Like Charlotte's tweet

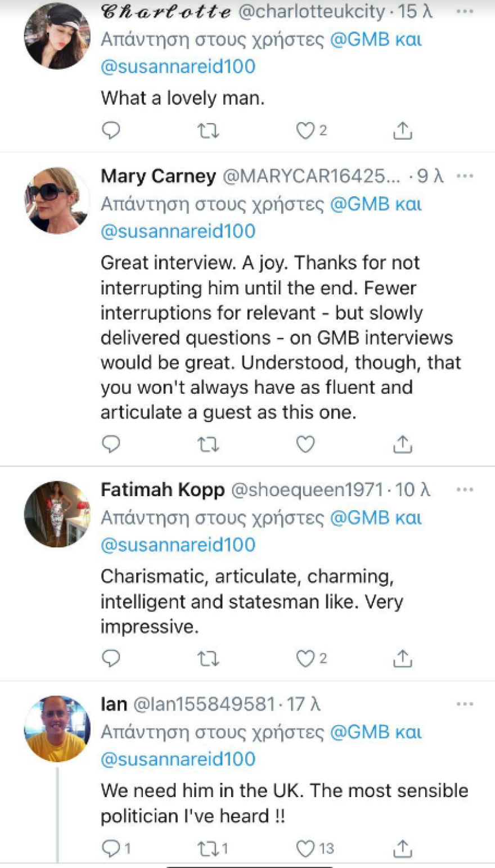(x=305, y=131)
